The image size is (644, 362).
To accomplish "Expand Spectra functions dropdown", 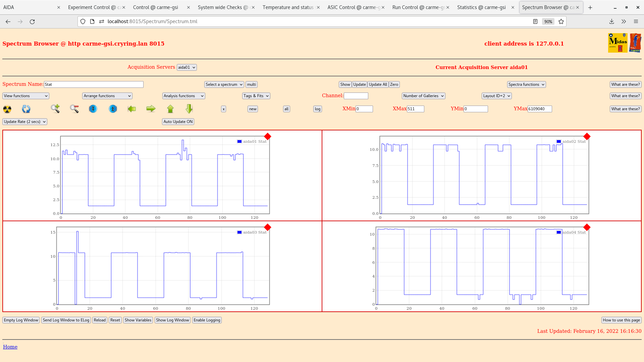I will click(x=526, y=84).
